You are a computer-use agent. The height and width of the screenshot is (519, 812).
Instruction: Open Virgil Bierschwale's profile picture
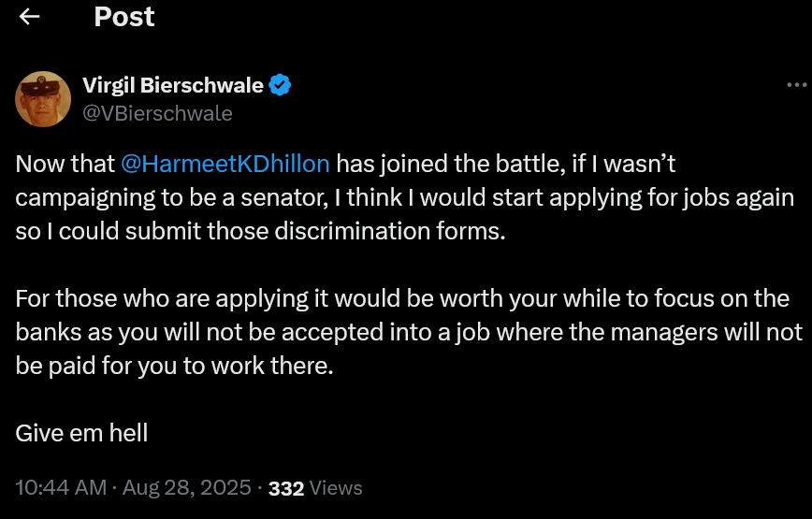pos(42,99)
